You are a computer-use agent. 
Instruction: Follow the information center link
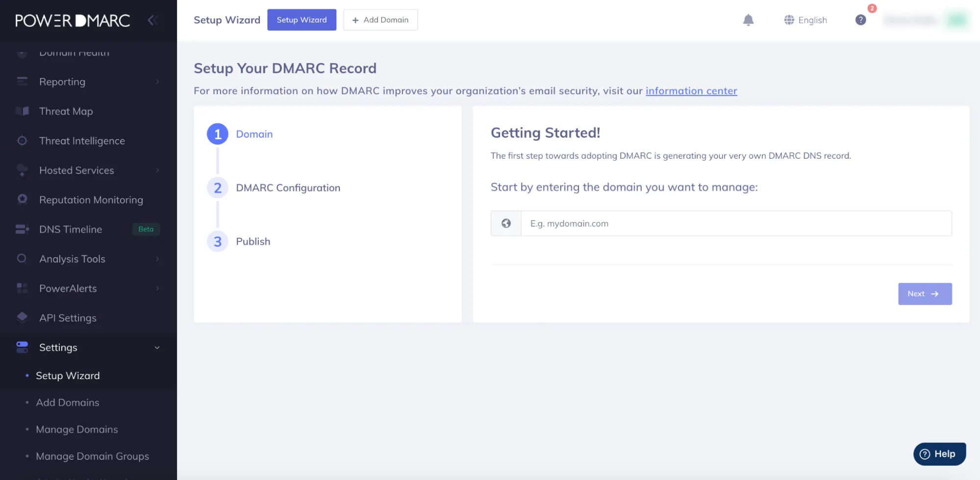691,91
